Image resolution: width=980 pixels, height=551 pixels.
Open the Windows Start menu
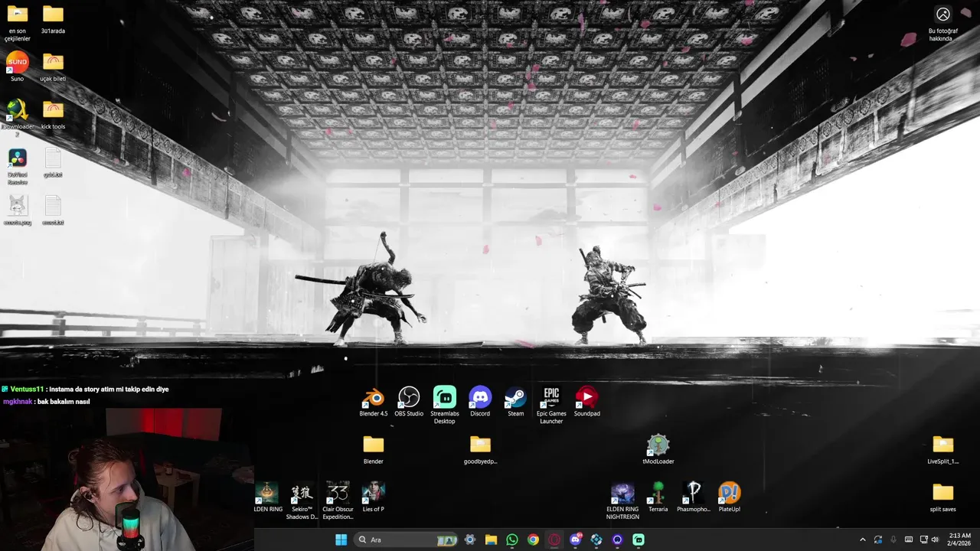pos(341,540)
